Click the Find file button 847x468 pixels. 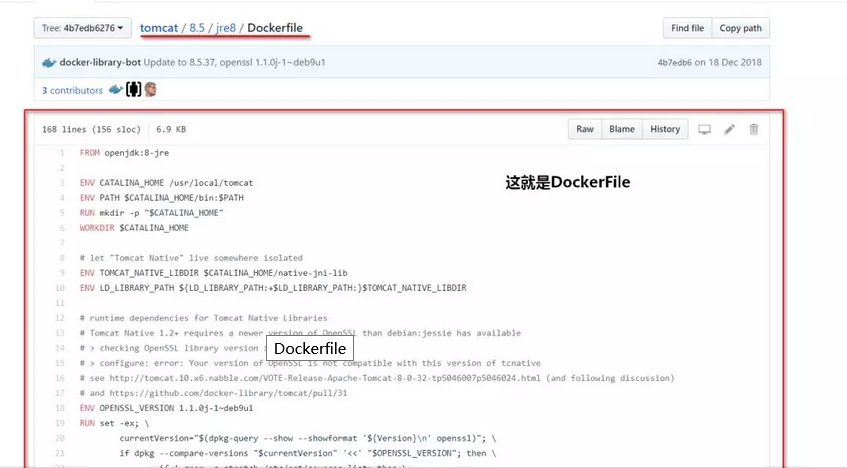pos(687,28)
